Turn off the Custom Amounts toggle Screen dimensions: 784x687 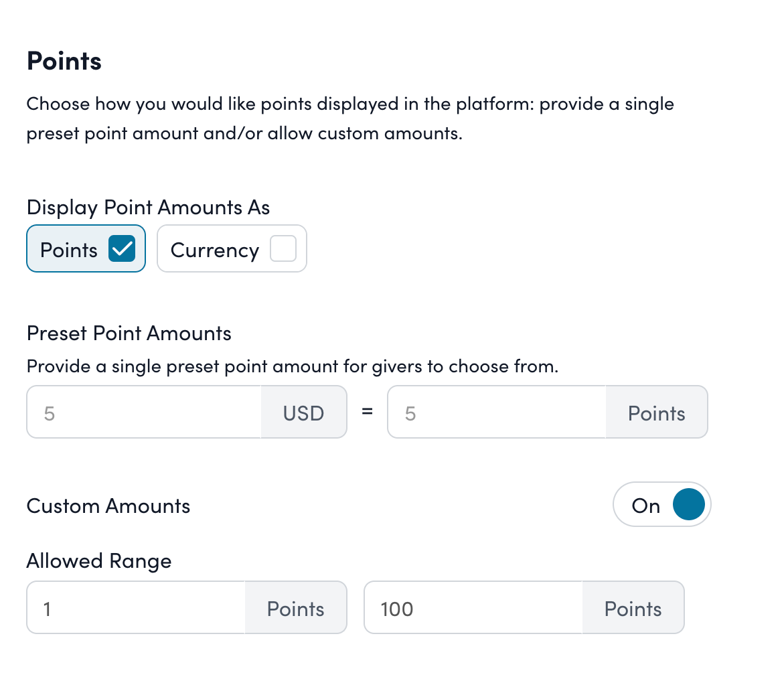pos(661,504)
